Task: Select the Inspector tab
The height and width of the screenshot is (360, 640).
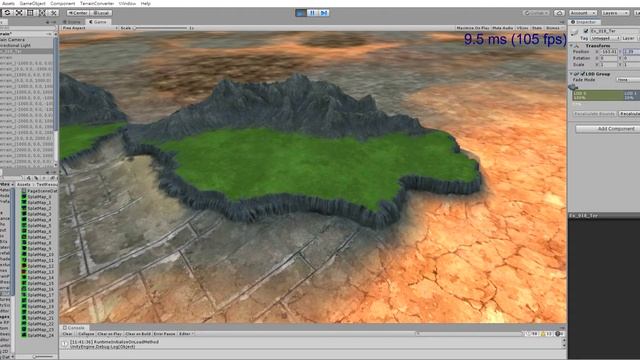Action: [584, 22]
